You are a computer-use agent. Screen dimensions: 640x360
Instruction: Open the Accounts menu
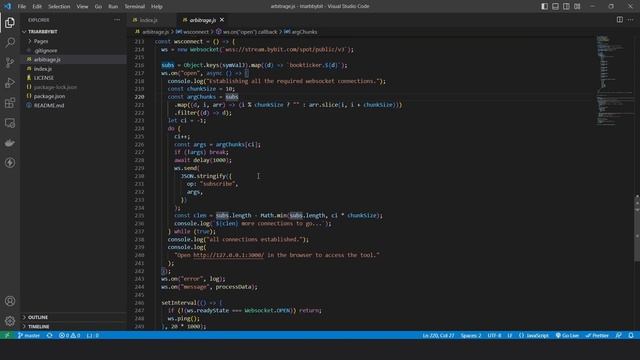(x=10, y=301)
